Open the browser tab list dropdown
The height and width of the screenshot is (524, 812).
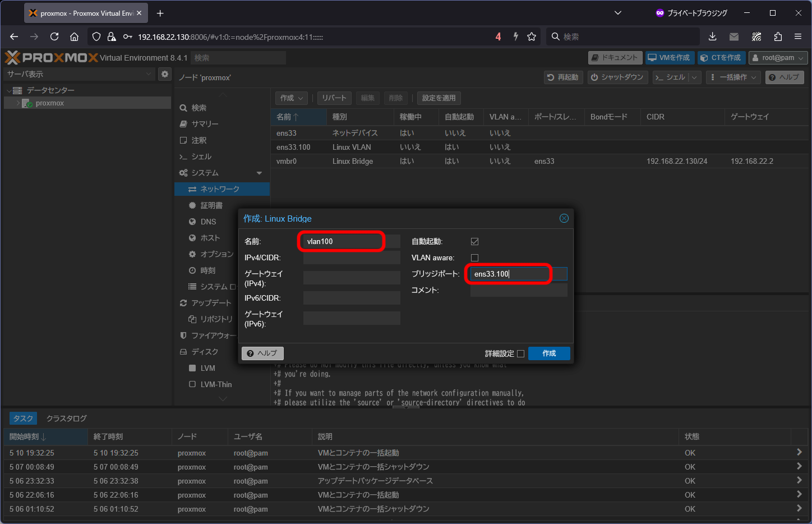(618, 13)
